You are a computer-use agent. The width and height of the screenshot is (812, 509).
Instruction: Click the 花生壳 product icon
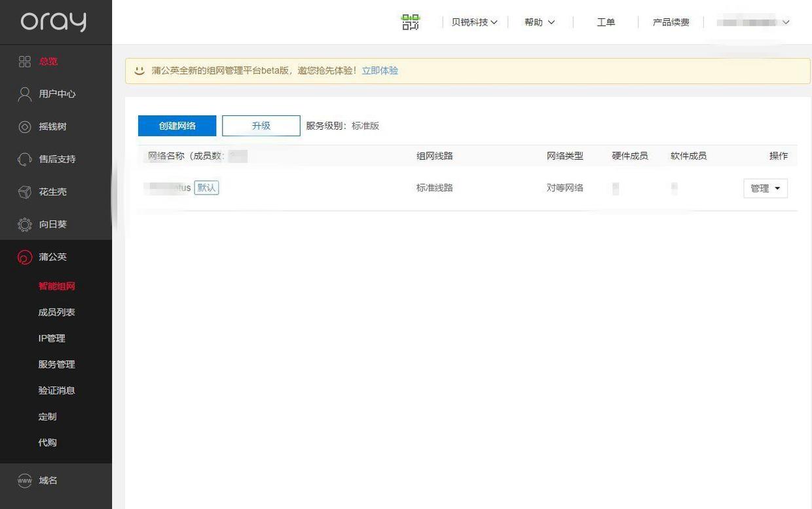coord(25,192)
